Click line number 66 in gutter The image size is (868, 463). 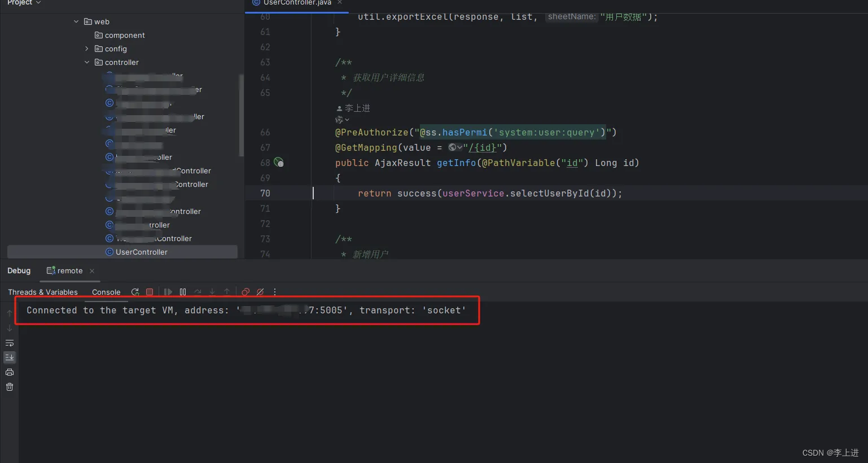coord(265,132)
